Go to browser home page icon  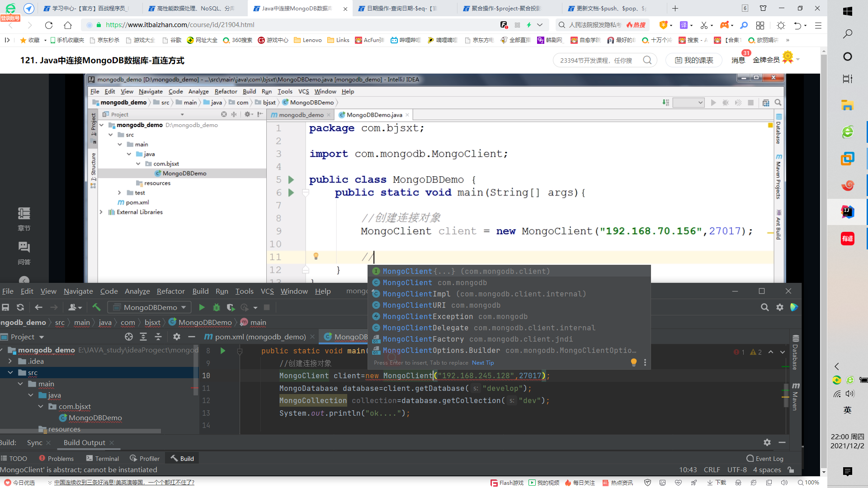point(68,25)
